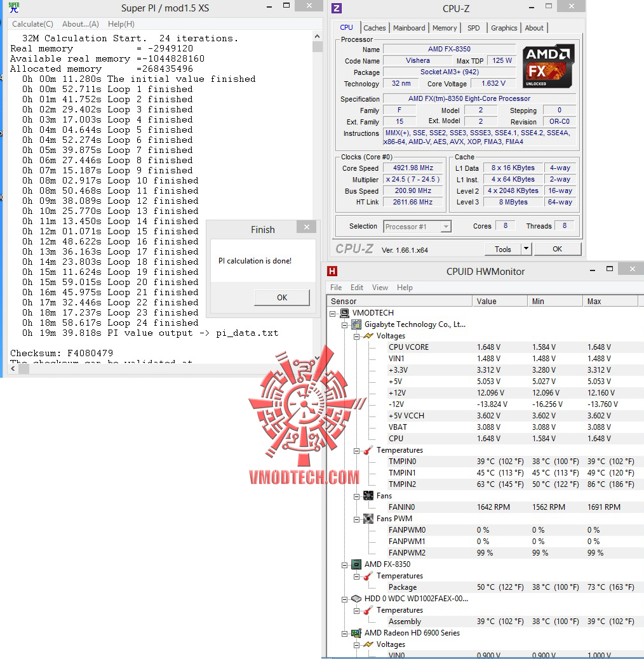The height and width of the screenshot is (659, 644).
Task: Collapse the Gigabyte Technology node
Action: (x=344, y=325)
